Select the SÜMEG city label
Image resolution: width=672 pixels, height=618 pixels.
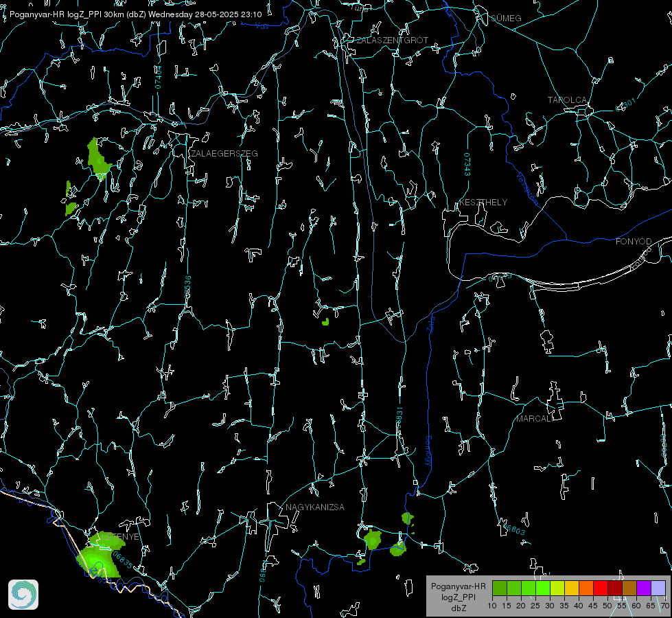click(x=506, y=18)
